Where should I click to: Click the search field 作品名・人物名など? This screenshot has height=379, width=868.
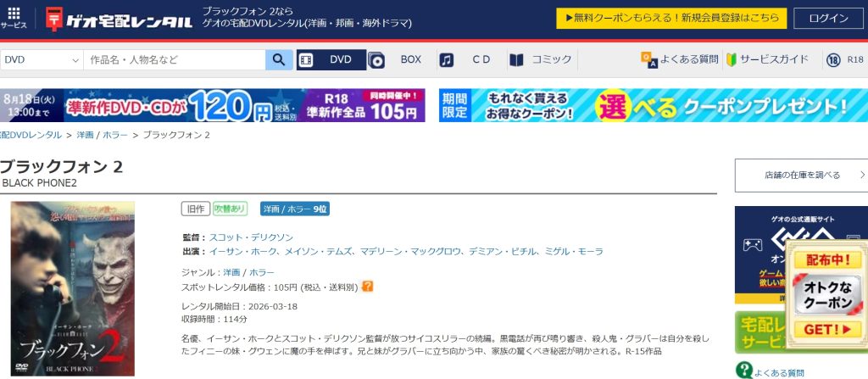tap(175, 60)
